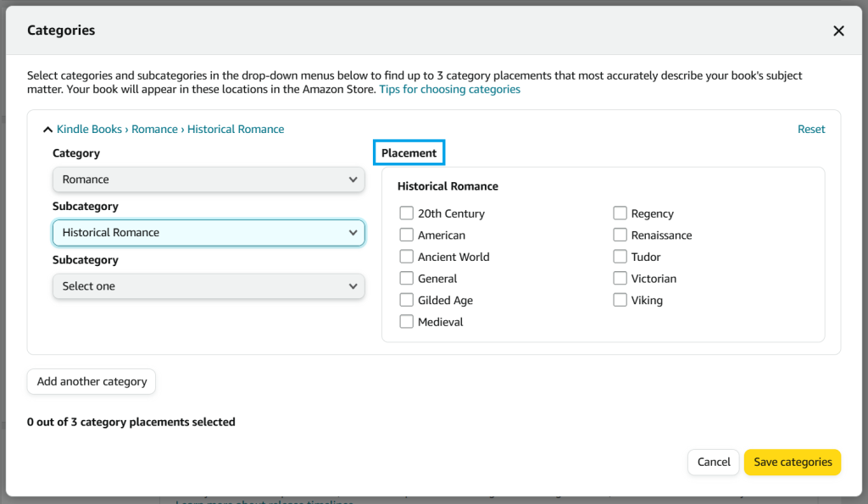
Task: Check the General placement option
Action: (406, 278)
